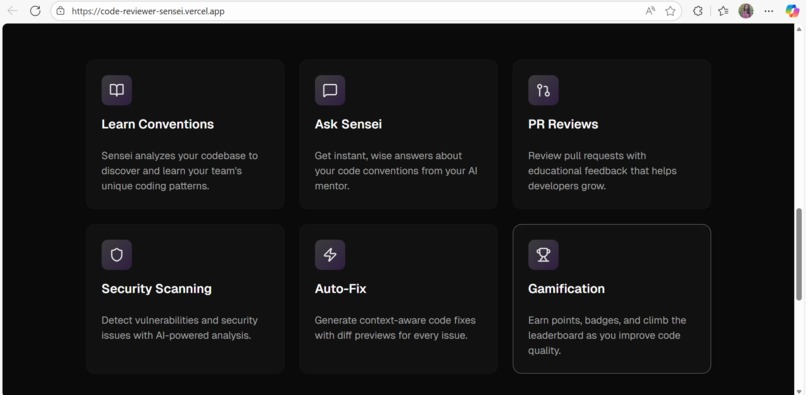View site info via the lock icon
This screenshot has height=395, width=806.
tap(61, 11)
